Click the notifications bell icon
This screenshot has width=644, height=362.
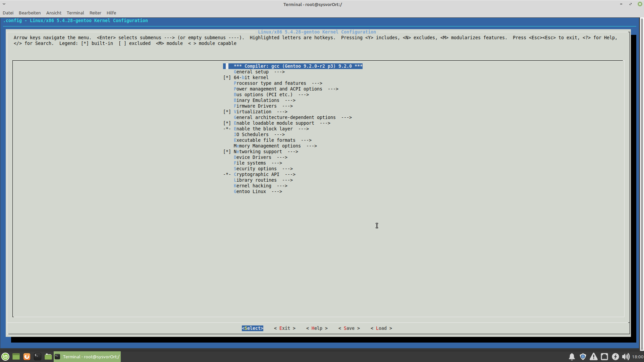[x=572, y=357]
